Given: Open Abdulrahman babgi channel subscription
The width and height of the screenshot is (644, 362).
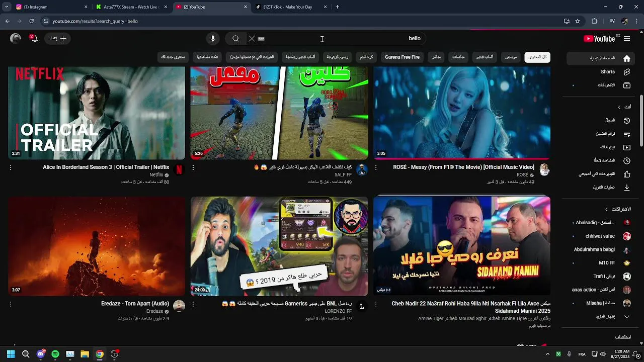Looking at the screenshot, I should (x=601, y=249).
